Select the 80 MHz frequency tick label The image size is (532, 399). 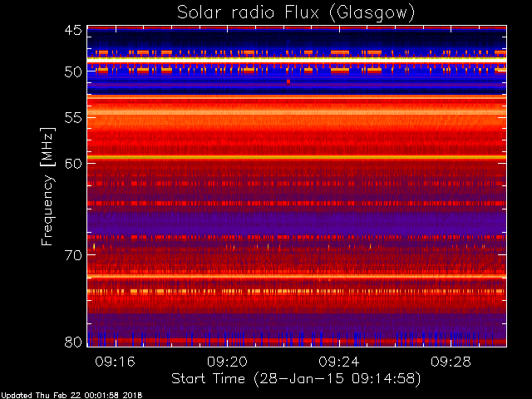tap(73, 342)
